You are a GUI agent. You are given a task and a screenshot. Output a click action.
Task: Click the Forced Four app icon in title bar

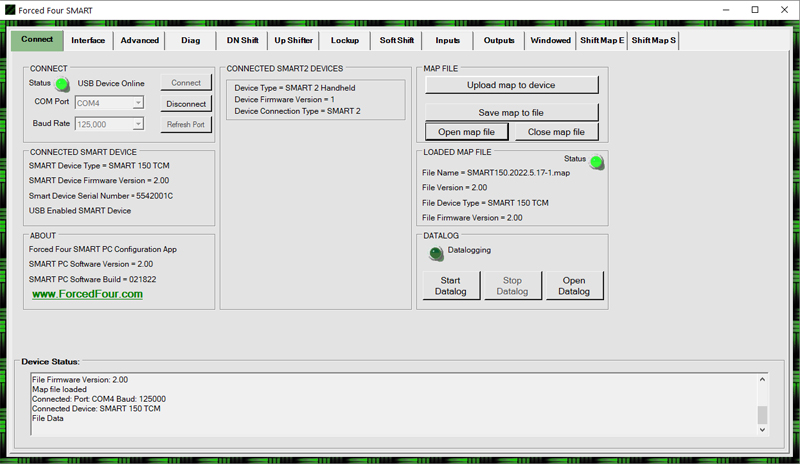tap(10, 9)
